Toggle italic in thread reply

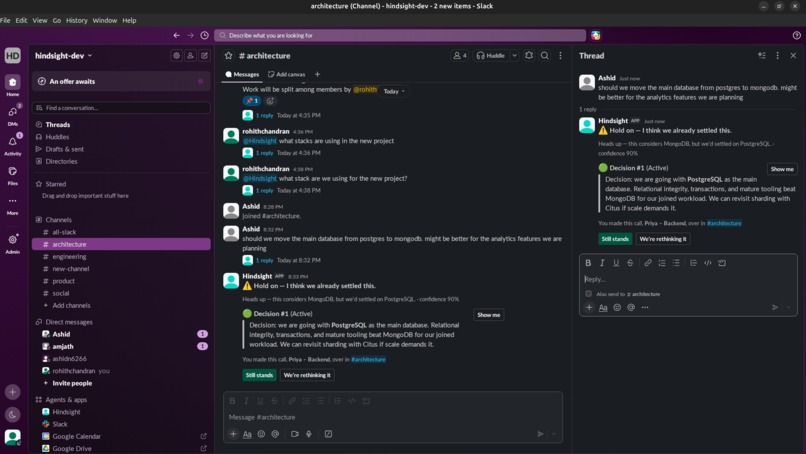point(602,263)
